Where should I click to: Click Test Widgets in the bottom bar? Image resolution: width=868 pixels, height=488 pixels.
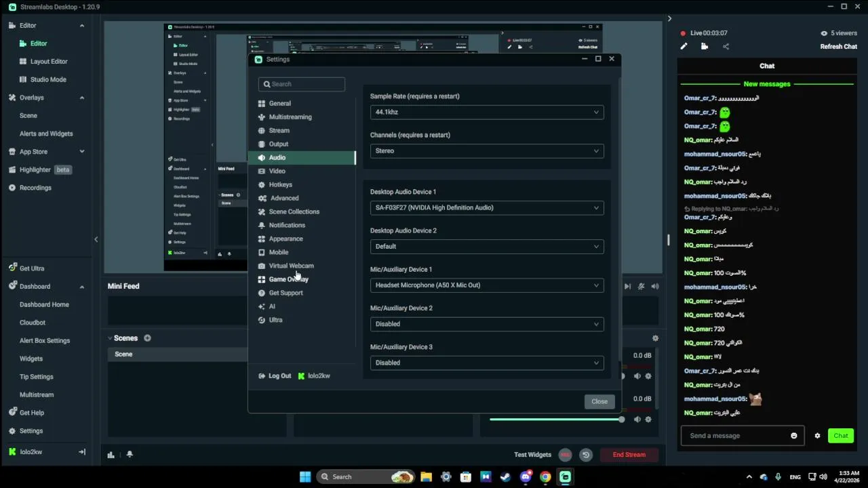coord(532,455)
